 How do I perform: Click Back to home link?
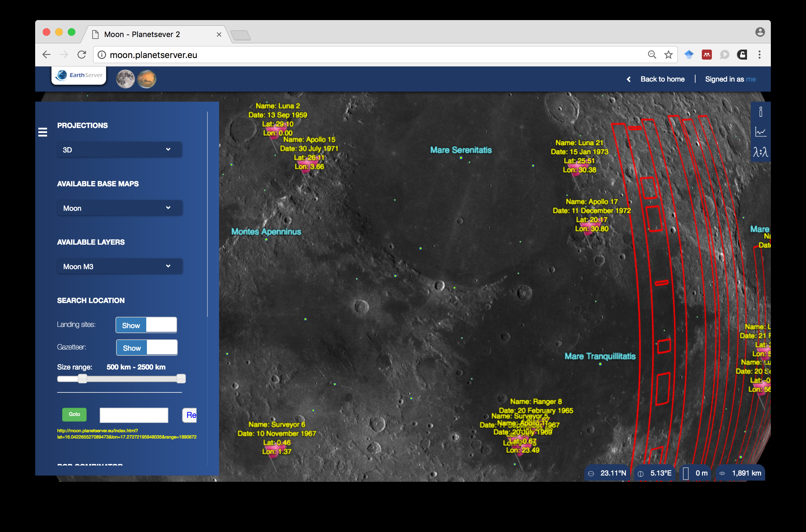click(662, 79)
